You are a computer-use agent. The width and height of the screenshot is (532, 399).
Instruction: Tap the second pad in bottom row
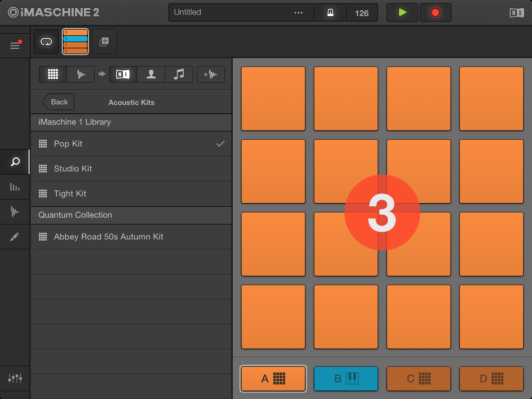[346, 317]
